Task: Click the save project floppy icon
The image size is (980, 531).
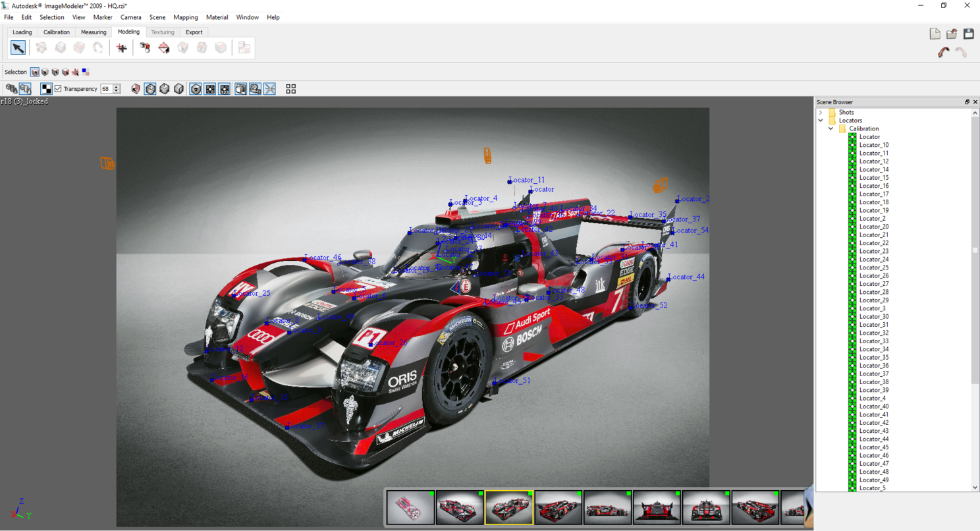Action: [968, 34]
